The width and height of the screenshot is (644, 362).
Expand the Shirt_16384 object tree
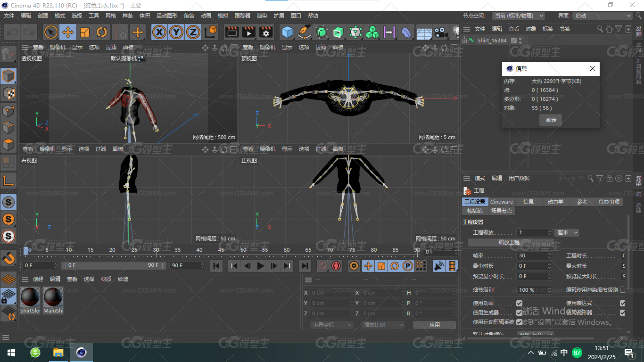pyautogui.click(x=464, y=41)
